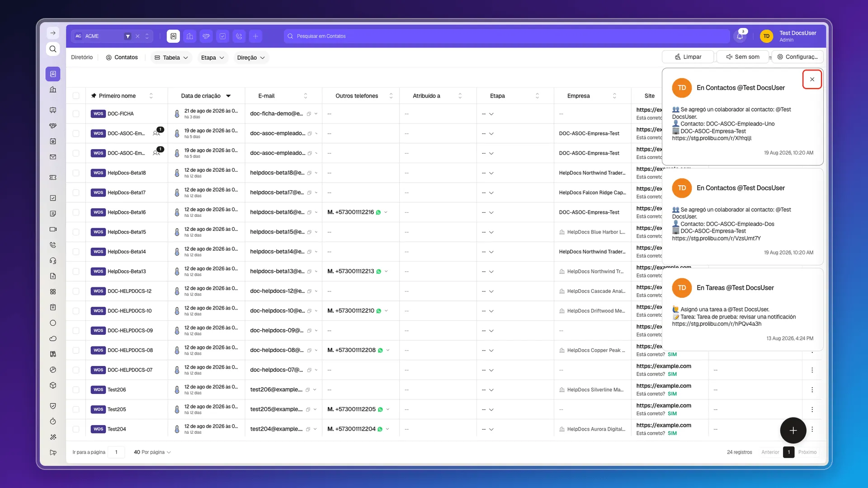
Task: Check the Test206 row checkbox
Action: coord(76,390)
